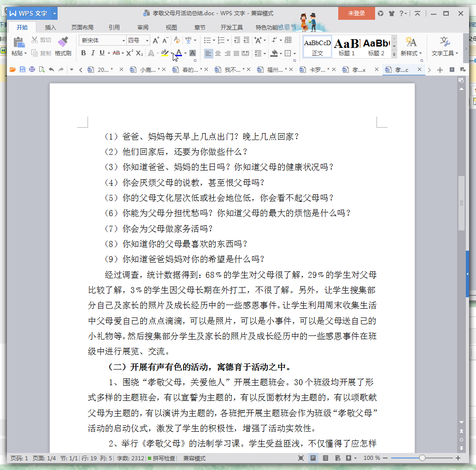This screenshot has height=470, width=476.
Task: Click the 未登录 login button
Action: point(356,13)
